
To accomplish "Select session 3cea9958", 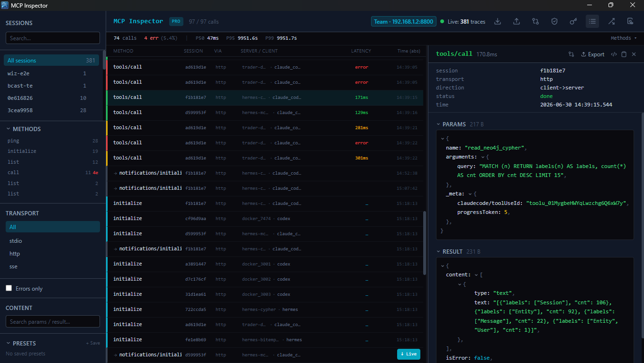I will [x=51, y=110].
